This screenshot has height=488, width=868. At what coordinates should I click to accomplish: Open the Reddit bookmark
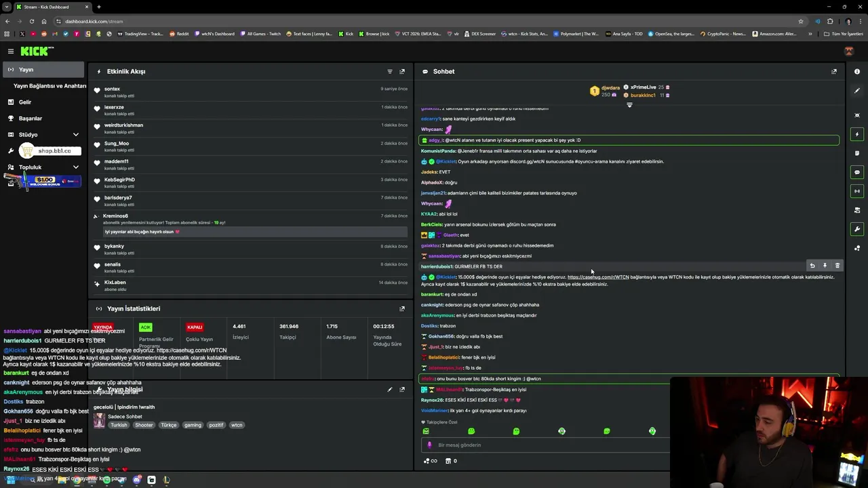[179, 34]
